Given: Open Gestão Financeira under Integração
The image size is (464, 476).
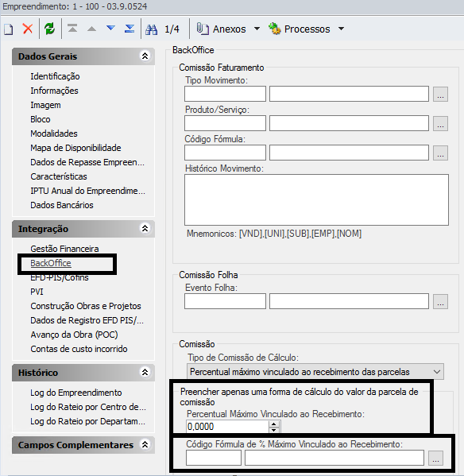Looking at the screenshot, I should click(64, 249).
